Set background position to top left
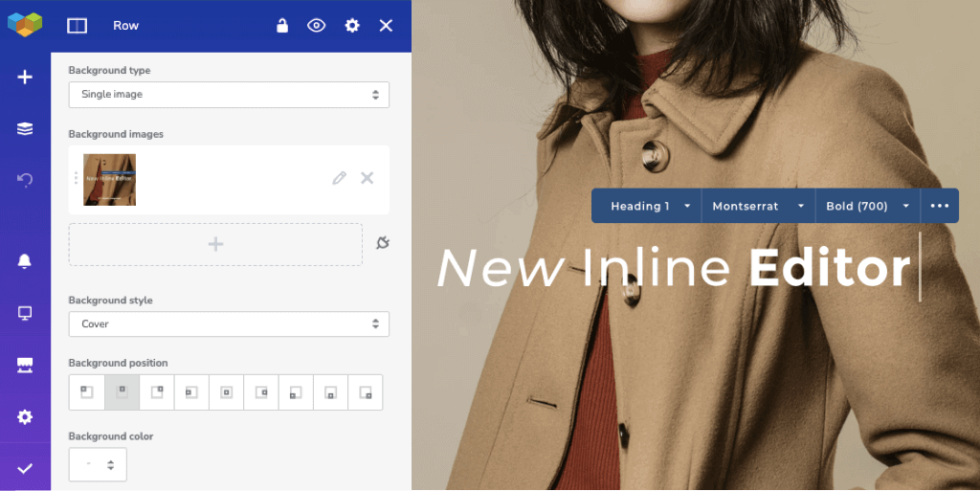980x491 pixels. point(87,392)
